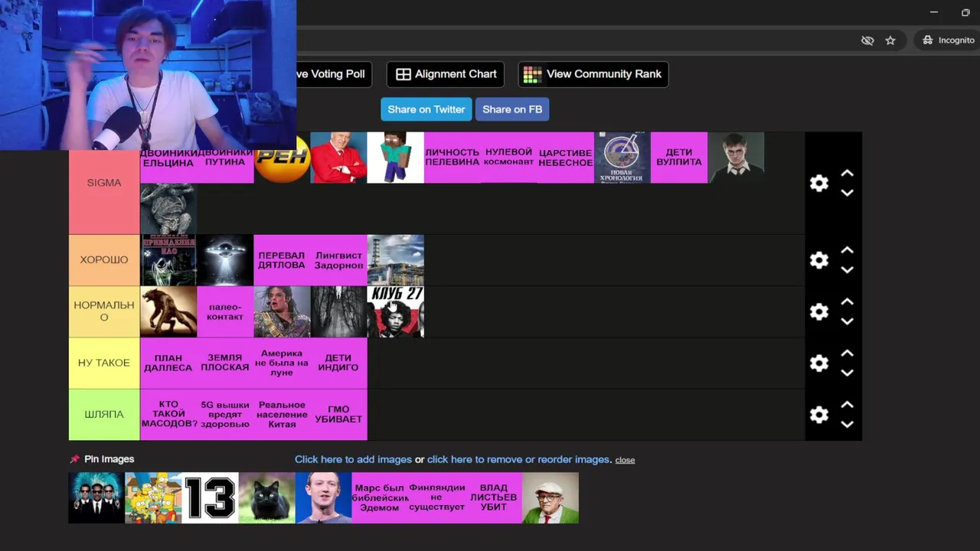Open View Community Rank
This screenshot has width=980, height=551.
(x=593, y=74)
